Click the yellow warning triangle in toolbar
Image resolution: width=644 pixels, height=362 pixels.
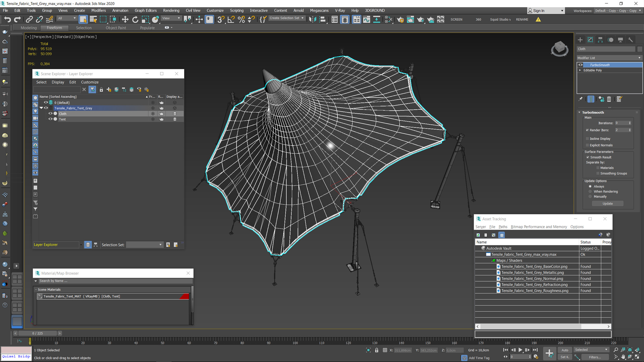coord(538,19)
